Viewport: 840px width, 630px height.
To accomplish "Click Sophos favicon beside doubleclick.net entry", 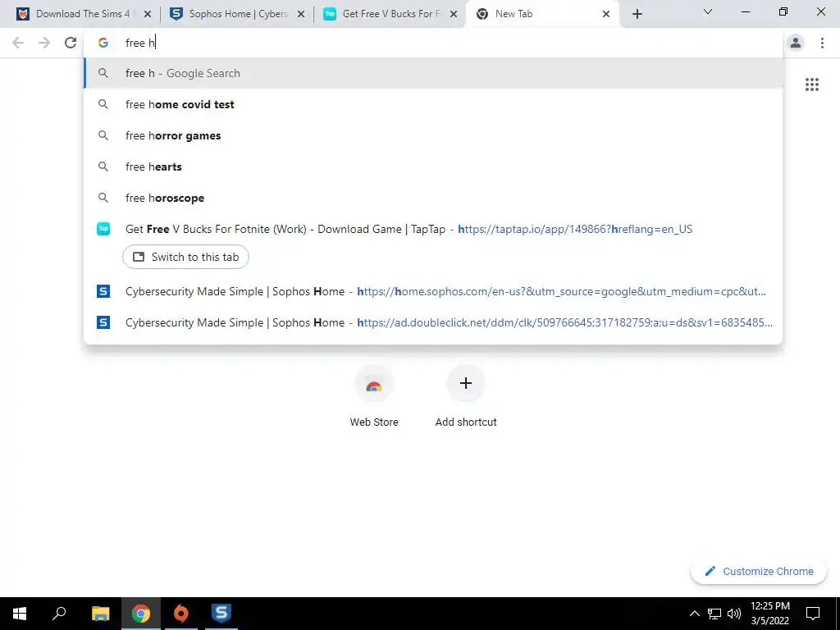I will (103, 322).
